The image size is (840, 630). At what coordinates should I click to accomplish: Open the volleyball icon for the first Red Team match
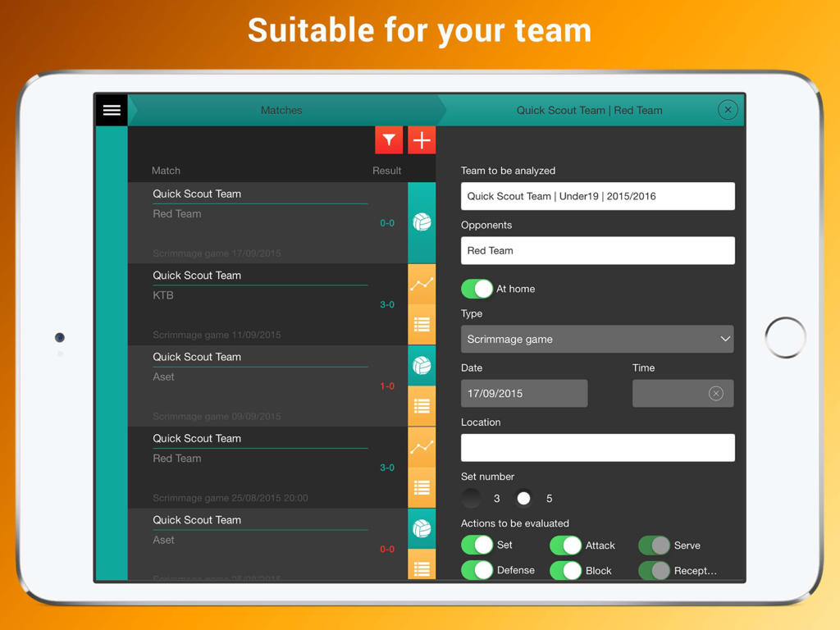click(x=422, y=221)
